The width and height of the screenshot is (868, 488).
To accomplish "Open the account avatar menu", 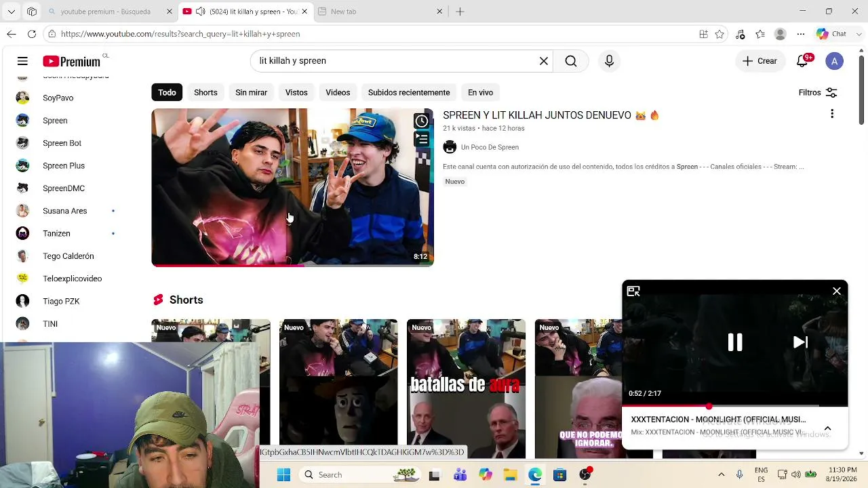I will pos(834,61).
